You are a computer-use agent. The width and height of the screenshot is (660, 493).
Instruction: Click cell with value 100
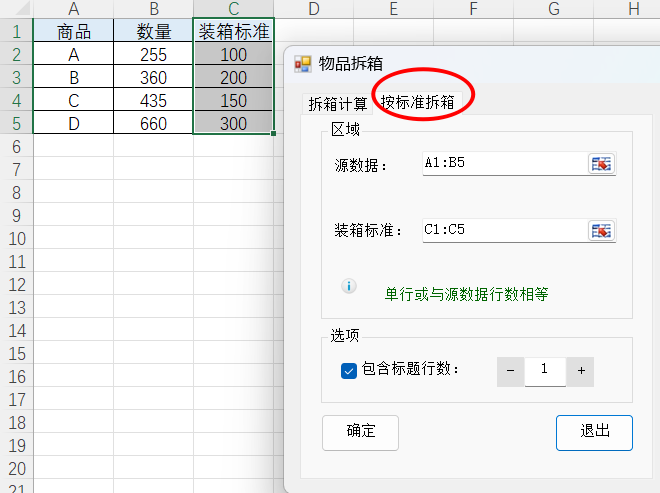(x=234, y=55)
